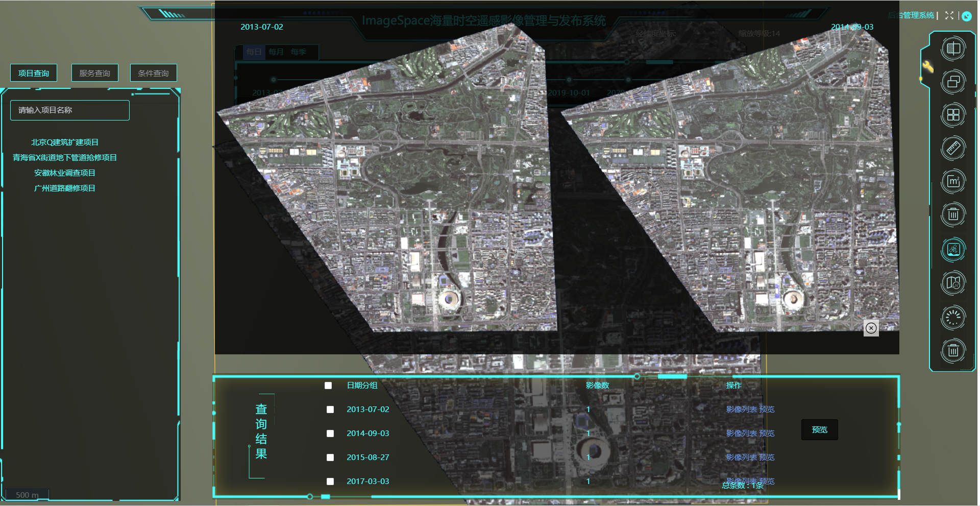Open the four-grid multi-view tool
Viewport: 980px width, 506px height.
(x=952, y=115)
